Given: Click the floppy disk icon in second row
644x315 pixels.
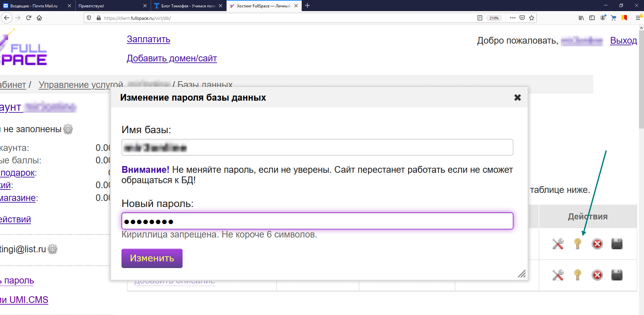Looking at the screenshot, I should pyautogui.click(x=617, y=275).
